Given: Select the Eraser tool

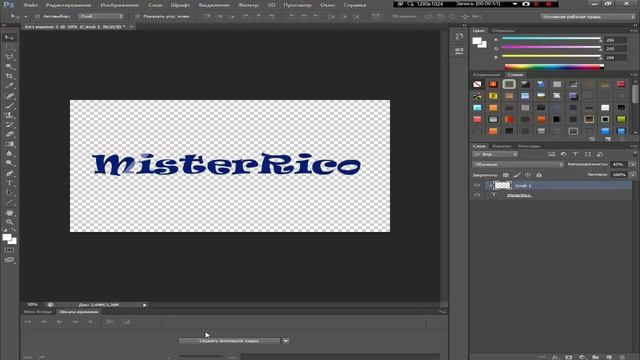Looking at the screenshot, I should tap(9, 134).
